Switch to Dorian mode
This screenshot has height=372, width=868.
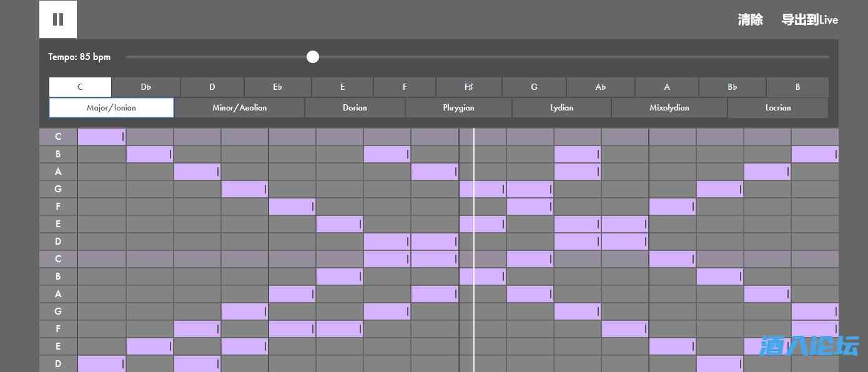pos(355,107)
